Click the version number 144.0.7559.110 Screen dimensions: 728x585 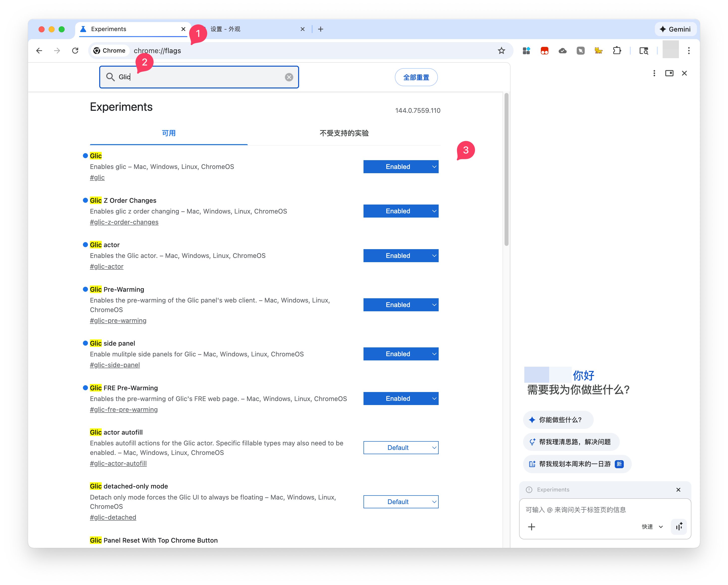pyautogui.click(x=418, y=111)
